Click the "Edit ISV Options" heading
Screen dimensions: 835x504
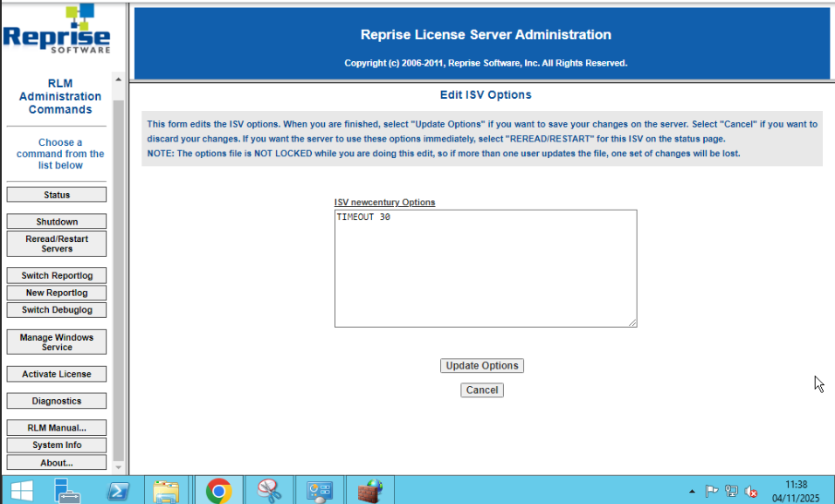[486, 95]
